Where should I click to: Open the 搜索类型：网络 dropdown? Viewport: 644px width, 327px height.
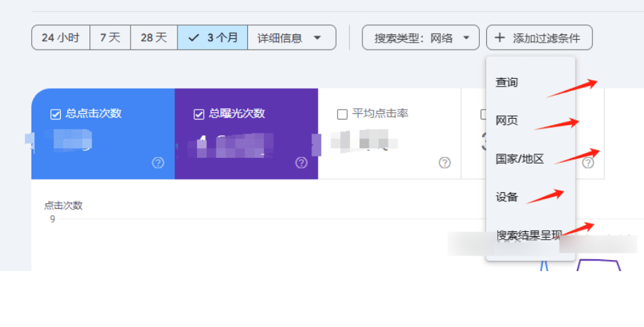click(420, 38)
